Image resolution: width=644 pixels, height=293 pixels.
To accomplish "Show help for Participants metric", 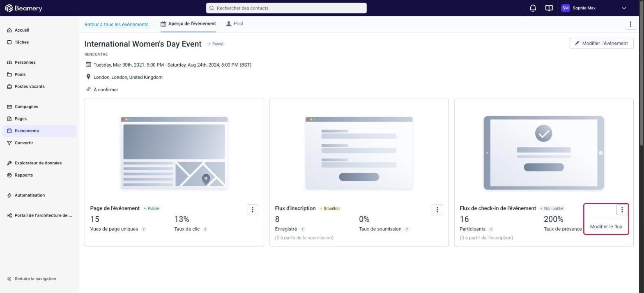I will click(491, 229).
